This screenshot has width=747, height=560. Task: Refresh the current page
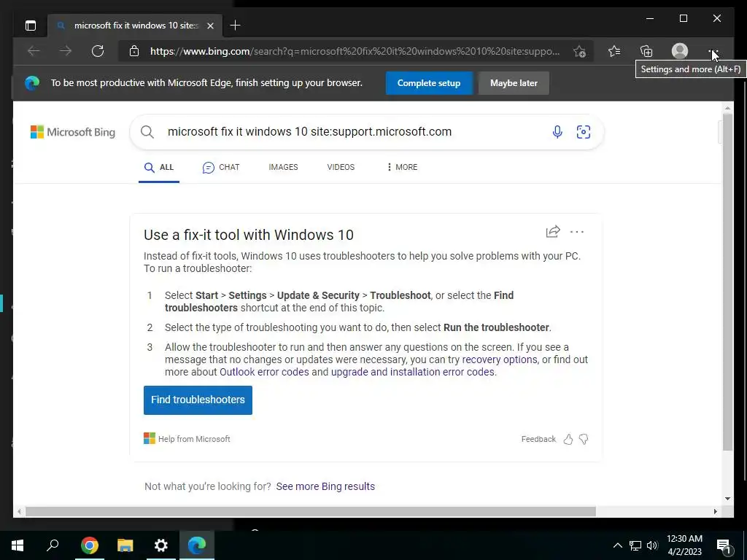pos(98,51)
